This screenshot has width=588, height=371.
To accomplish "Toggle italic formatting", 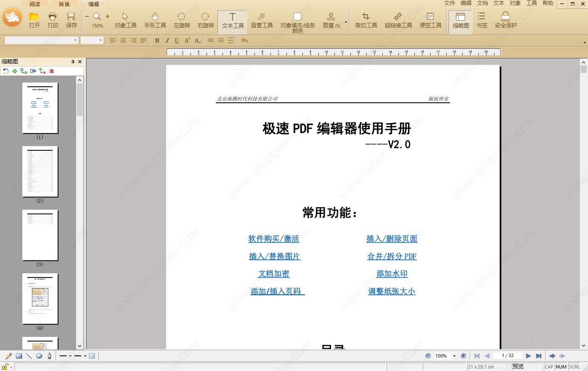I will (x=167, y=40).
